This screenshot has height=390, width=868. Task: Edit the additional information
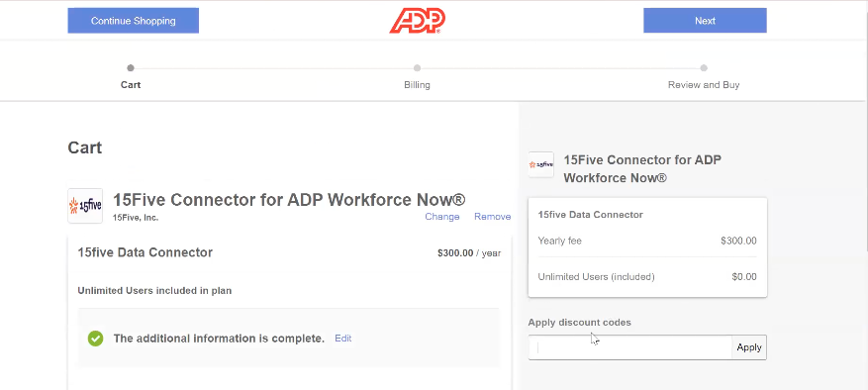coord(343,338)
